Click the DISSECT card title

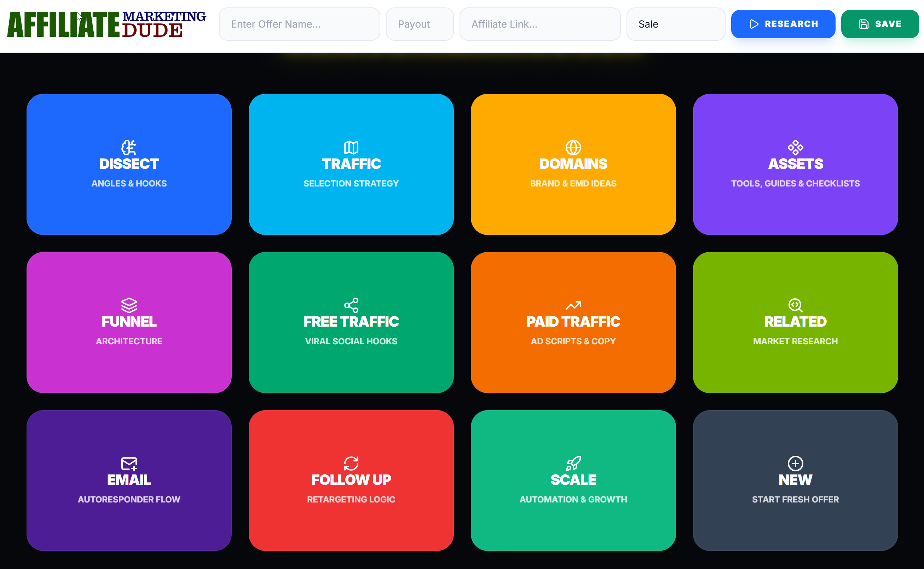coord(129,164)
